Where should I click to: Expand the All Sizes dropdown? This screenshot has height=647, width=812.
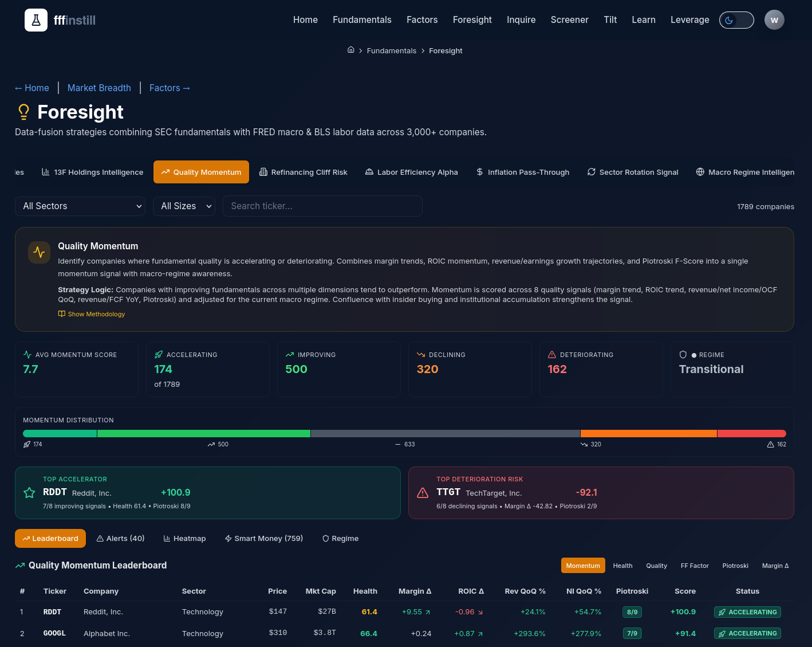click(184, 206)
